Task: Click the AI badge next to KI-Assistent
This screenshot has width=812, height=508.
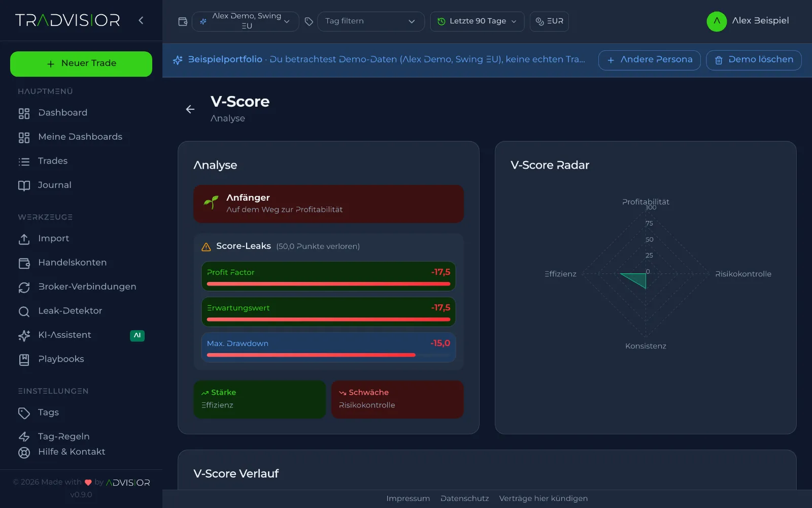Action: click(x=137, y=335)
